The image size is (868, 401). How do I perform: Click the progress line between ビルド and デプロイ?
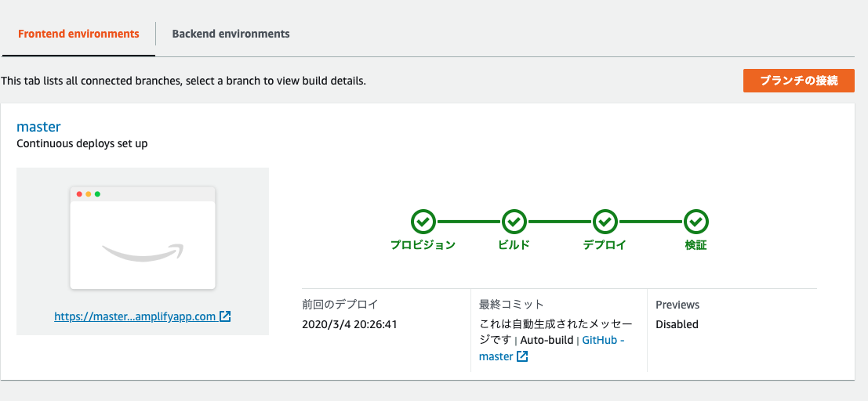tap(559, 222)
